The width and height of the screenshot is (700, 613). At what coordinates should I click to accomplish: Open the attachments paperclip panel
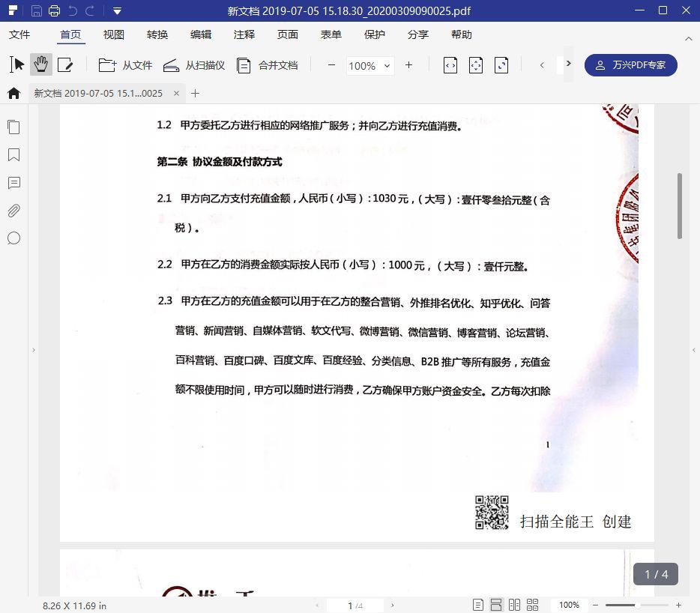coord(13,211)
